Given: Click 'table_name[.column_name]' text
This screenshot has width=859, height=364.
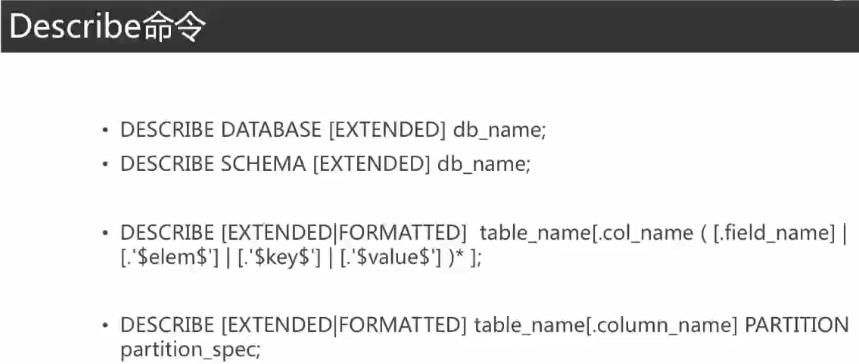Looking at the screenshot, I should 606,326.
